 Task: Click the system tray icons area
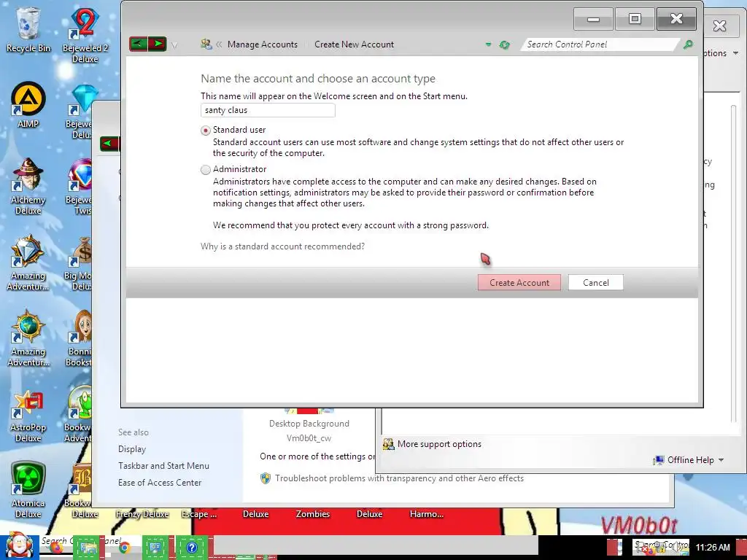pos(660,547)
